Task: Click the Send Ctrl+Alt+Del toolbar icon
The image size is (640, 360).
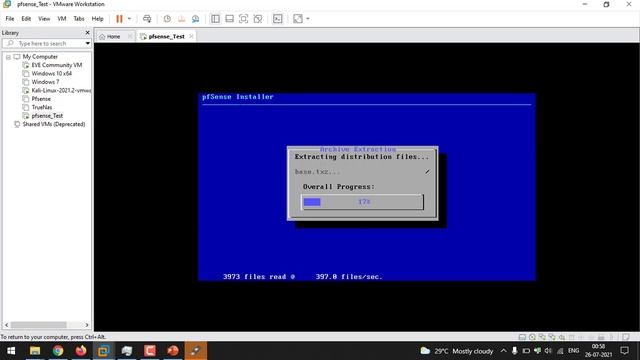Action: point(147,19)
